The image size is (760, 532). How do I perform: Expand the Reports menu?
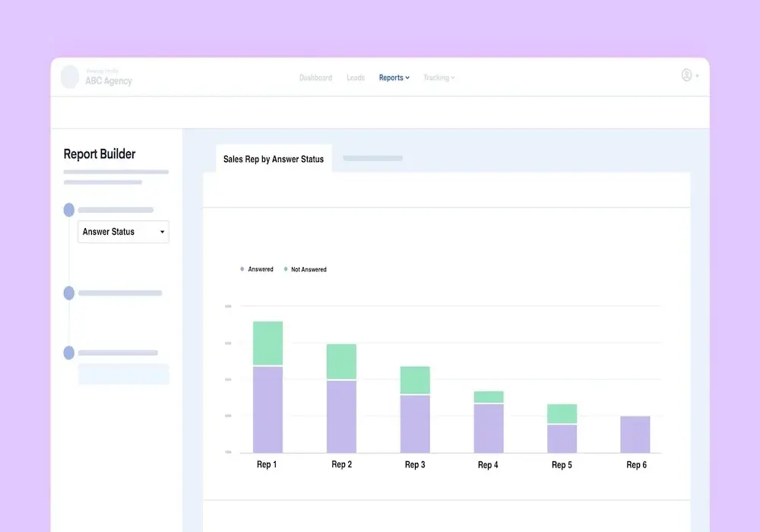click(x=394, y=78)
